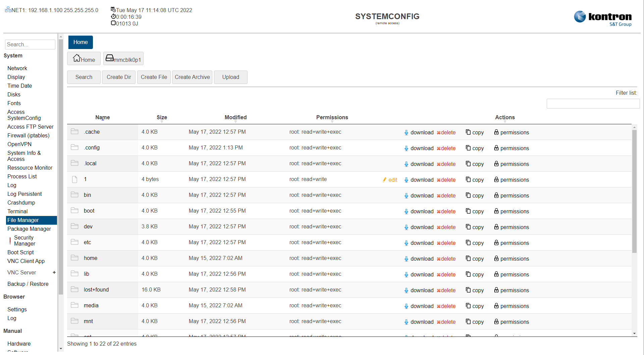Switch to the Home tab
Viewport: 644px width, 355px height.
(80, 42)
